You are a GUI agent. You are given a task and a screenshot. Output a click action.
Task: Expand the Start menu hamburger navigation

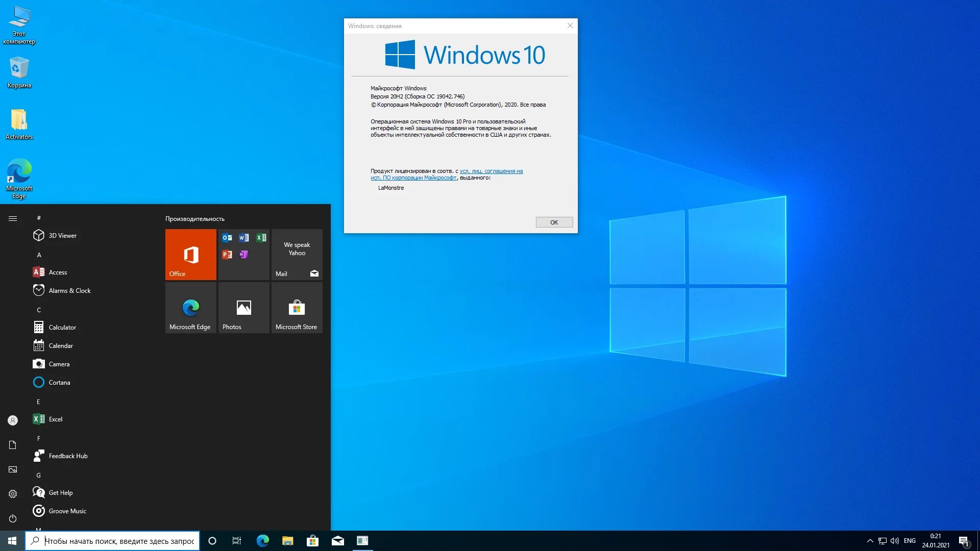tap(13, 218)
